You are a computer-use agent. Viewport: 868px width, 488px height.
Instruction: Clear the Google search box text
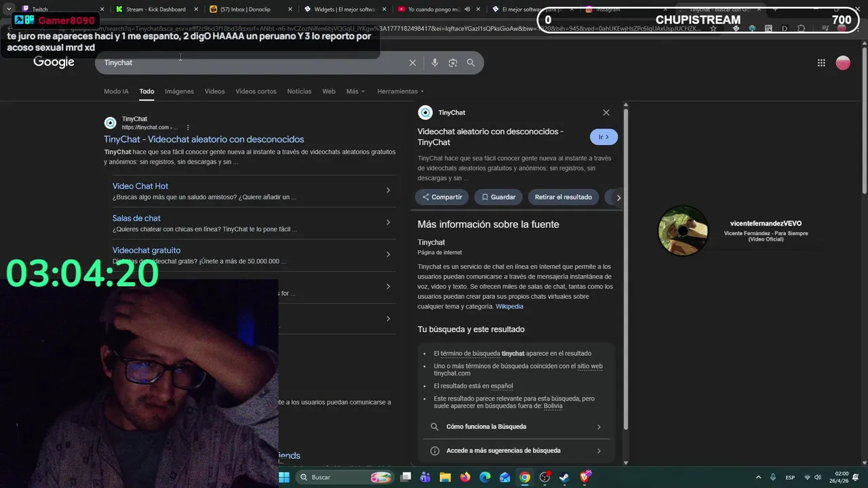point(412,62)
